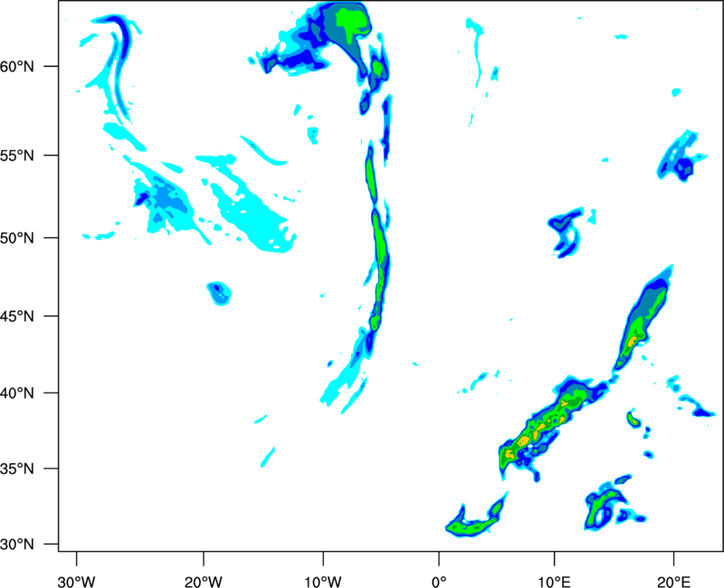724x588 pixels.
Task: Click the 55°N latitude label
Action: point(17,156)
